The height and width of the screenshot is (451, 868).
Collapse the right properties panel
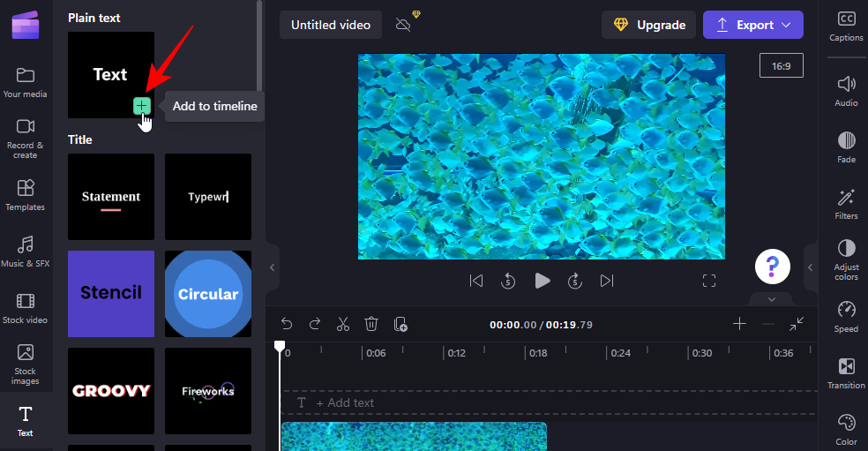[810, 267]
